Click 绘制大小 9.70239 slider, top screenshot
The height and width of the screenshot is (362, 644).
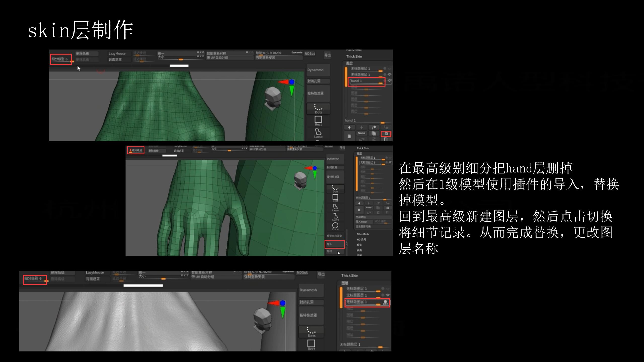coord(279,53)
